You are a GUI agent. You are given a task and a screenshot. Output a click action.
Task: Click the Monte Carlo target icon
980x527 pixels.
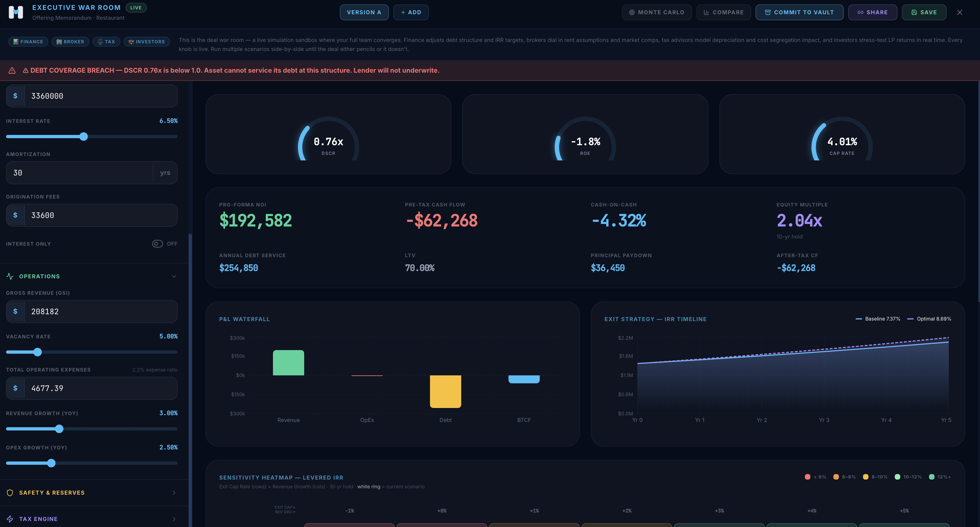click(x=631, y=12)
